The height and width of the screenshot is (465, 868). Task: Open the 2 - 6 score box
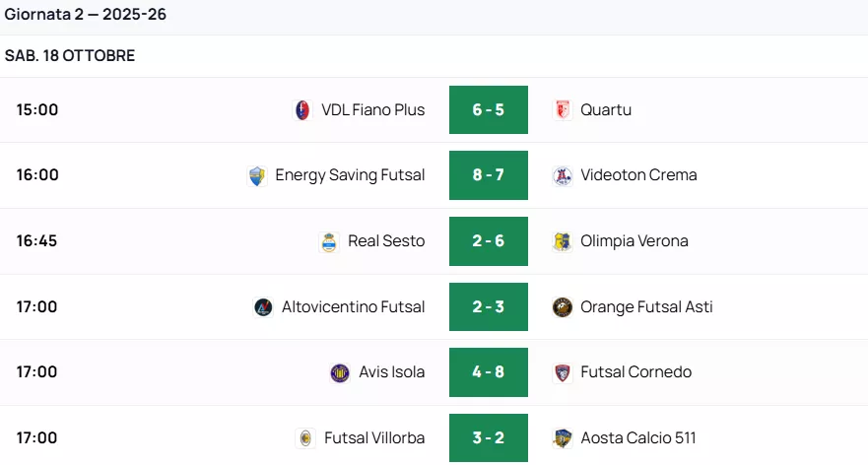(489, 241)
